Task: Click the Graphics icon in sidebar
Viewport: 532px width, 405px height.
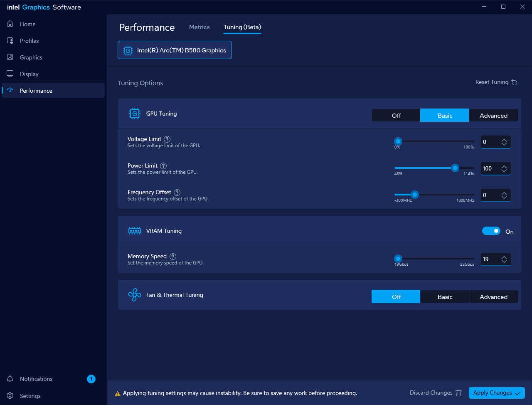Action: pos(10,57)
